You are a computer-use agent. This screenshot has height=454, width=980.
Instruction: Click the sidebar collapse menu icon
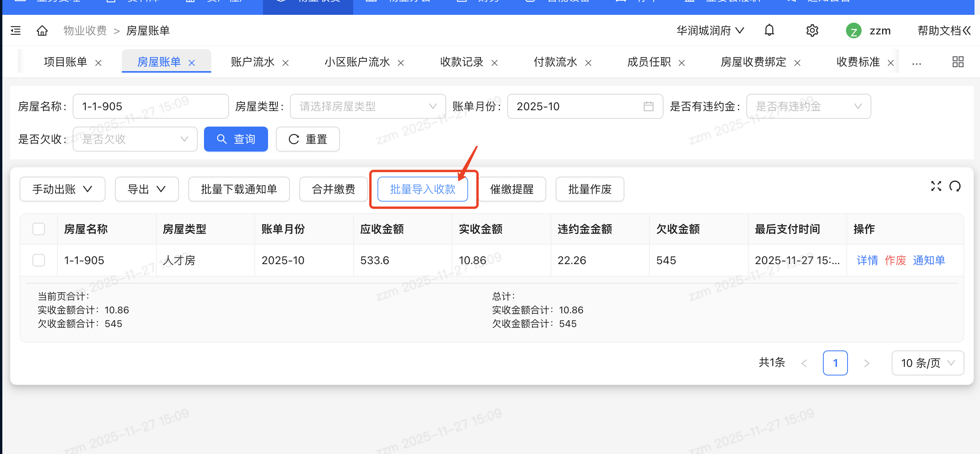click(16, 30)
